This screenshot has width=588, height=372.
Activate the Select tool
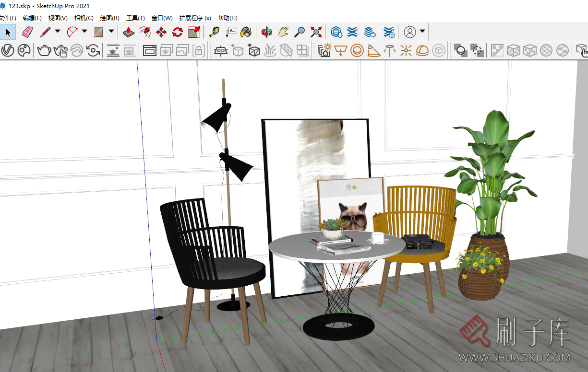point(8,32)
